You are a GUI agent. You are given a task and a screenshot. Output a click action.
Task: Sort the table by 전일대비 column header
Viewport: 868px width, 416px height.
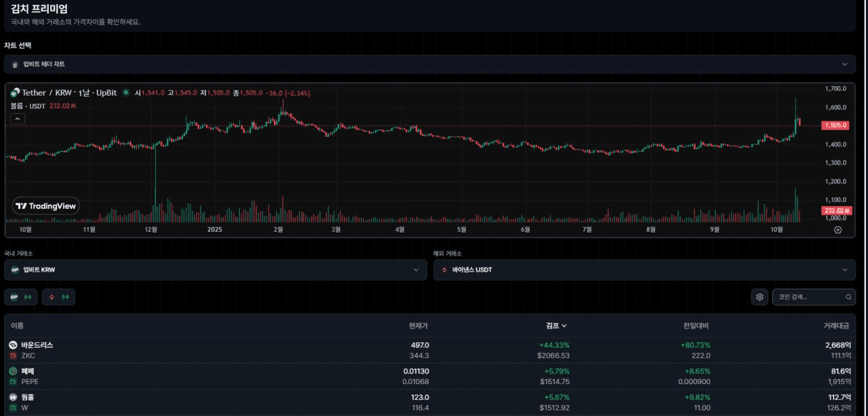coord(696,326)
